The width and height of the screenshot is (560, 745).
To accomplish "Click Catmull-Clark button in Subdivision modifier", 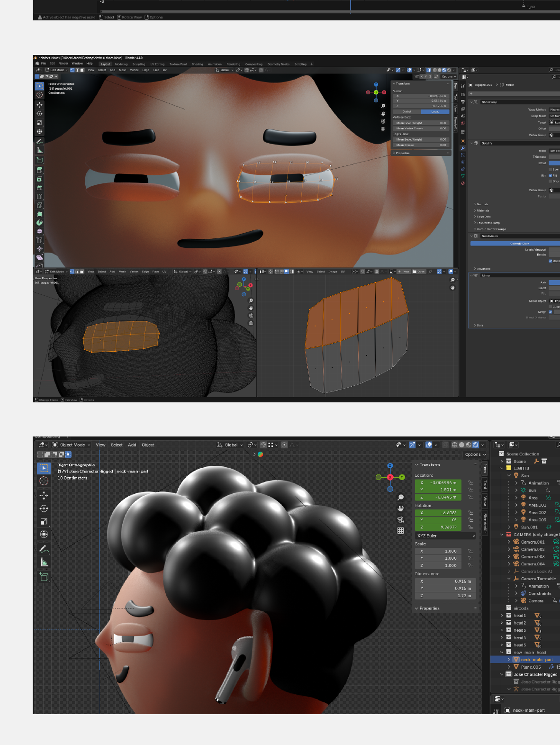I will point(515,244).
